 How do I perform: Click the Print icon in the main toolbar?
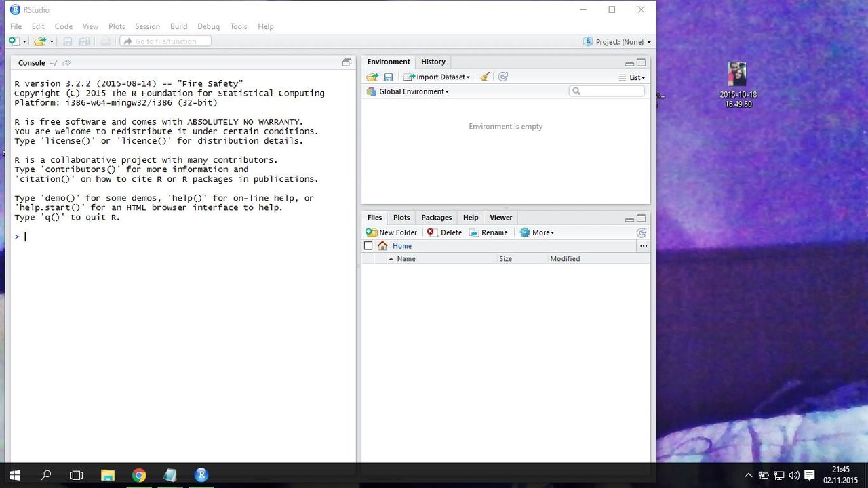[105, 41]
